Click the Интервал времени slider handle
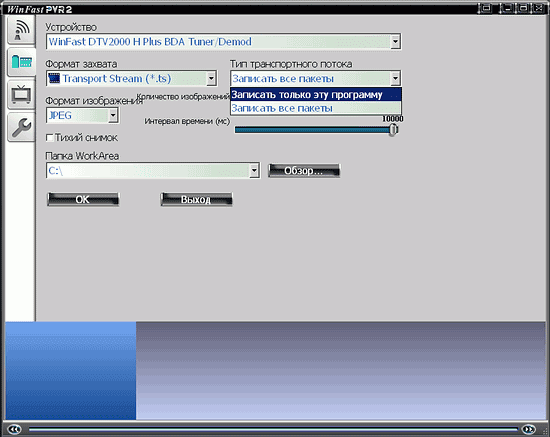Viewport: 550px width, 437px height. coord(393,130)
